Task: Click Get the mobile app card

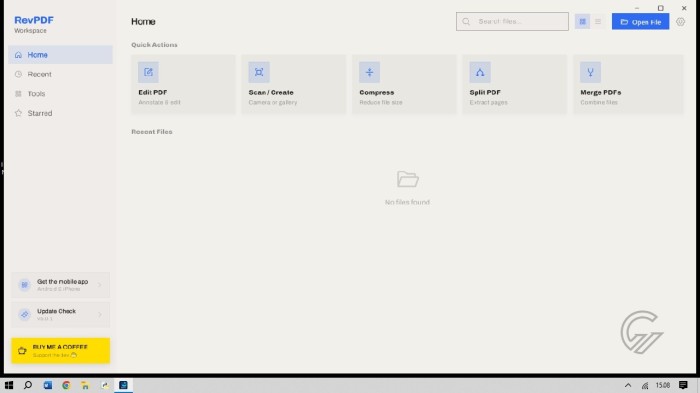Action: [60, 285]
